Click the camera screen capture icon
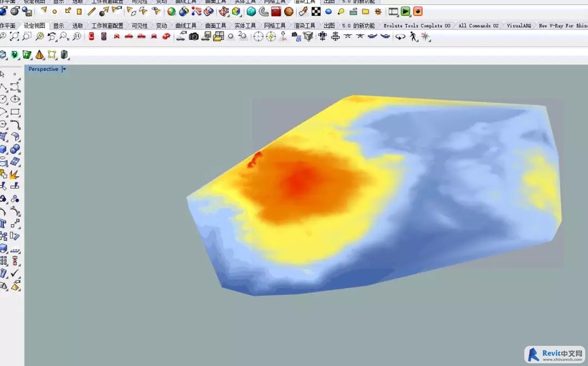The image size is (588, 366). pos(194,36)
